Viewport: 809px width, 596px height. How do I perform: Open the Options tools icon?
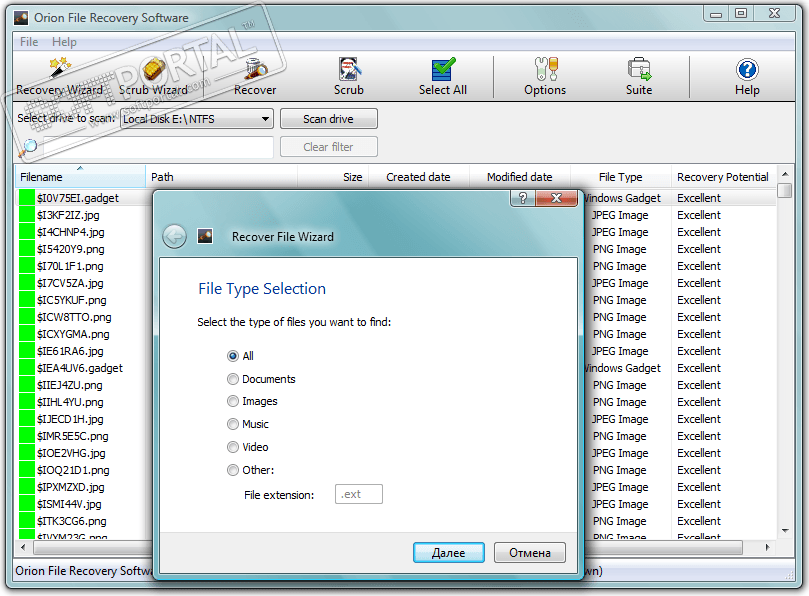click(545, 68)
